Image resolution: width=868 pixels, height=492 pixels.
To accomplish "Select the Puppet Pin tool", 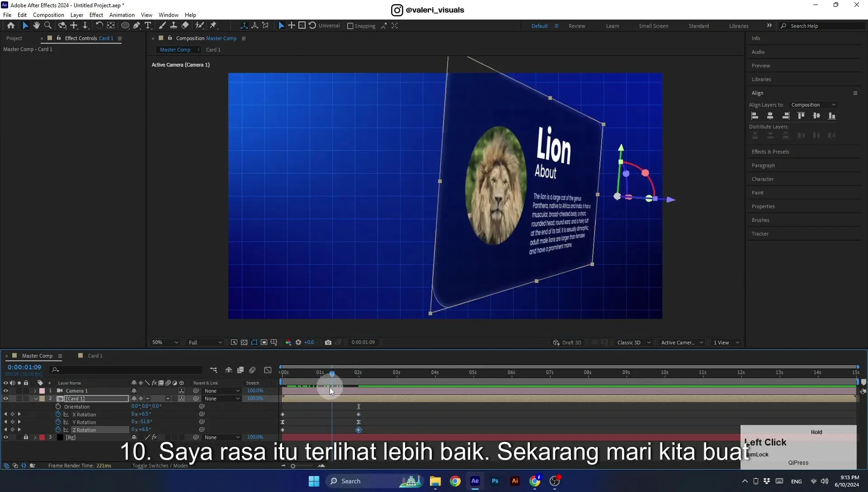I will coord(213,26).
